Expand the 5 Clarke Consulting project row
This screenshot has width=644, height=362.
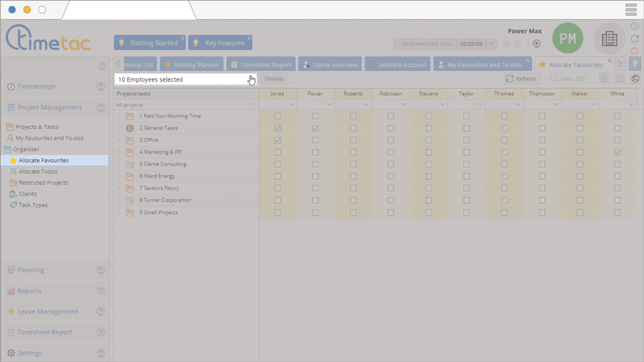click(120, 164)
